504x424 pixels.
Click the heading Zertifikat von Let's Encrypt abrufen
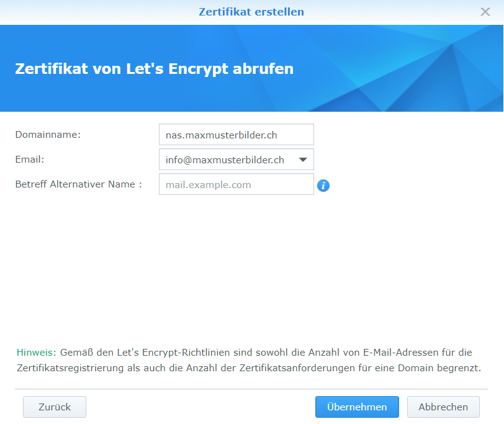[x=153, y=69]
